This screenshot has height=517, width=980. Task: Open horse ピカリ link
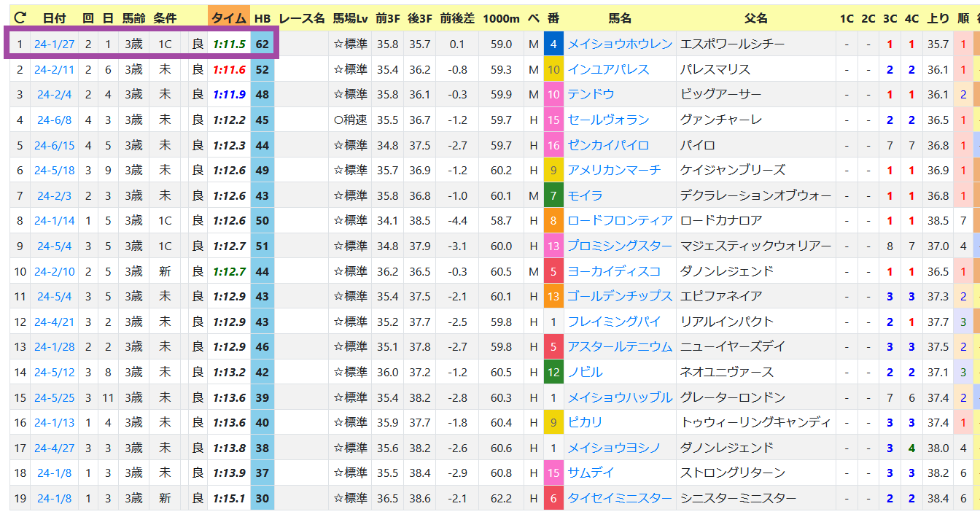click(585, 423)
